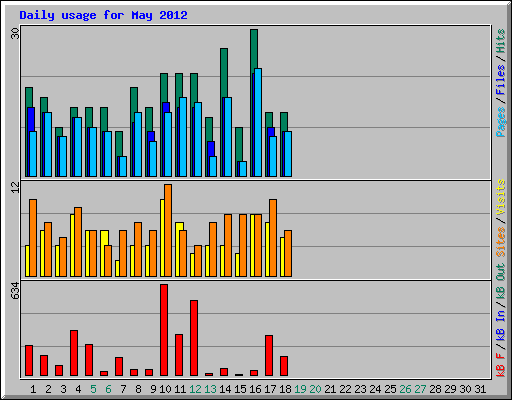Click the tallest orange Sites bar for day 10
The image size is (512, 400).
pos(168,230)
